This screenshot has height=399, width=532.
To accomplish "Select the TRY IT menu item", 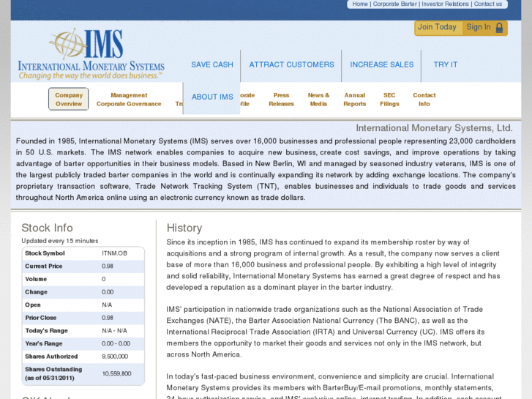I will pos(446,64).
